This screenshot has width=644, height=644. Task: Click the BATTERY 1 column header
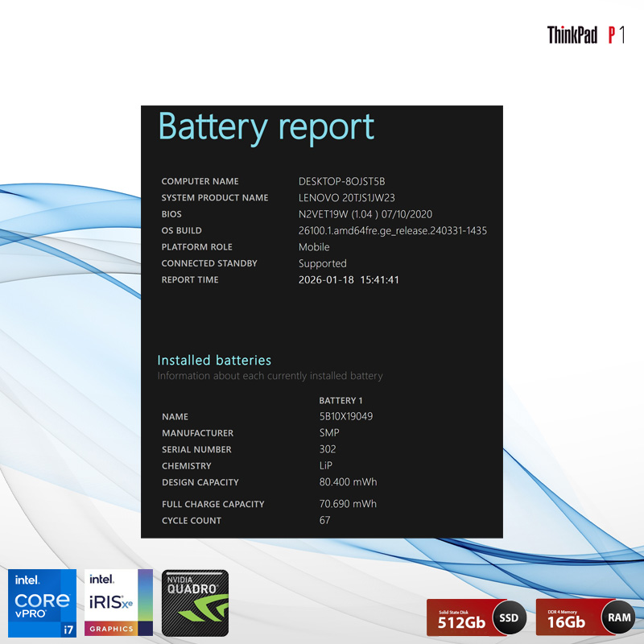pos(341,400)
